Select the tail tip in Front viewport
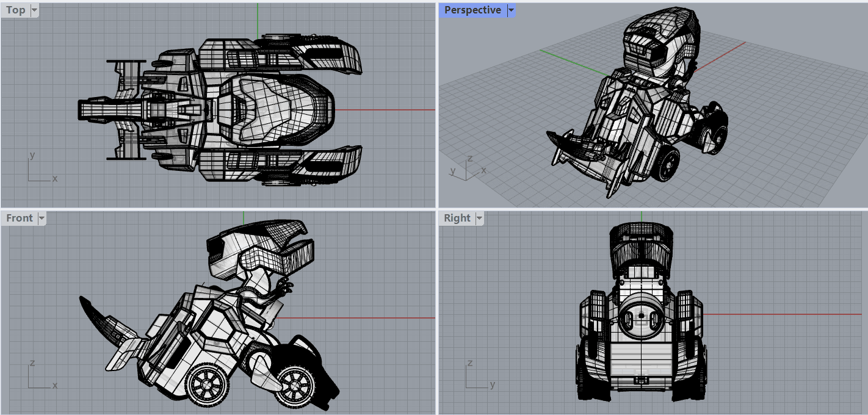Image resolution: width=868 pixels, height=415 pixels. 85,303
